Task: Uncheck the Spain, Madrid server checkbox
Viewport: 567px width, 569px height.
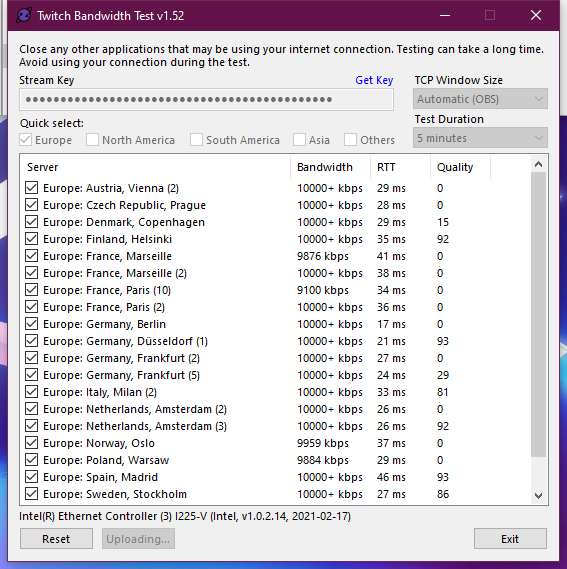Action: (32, 477)
